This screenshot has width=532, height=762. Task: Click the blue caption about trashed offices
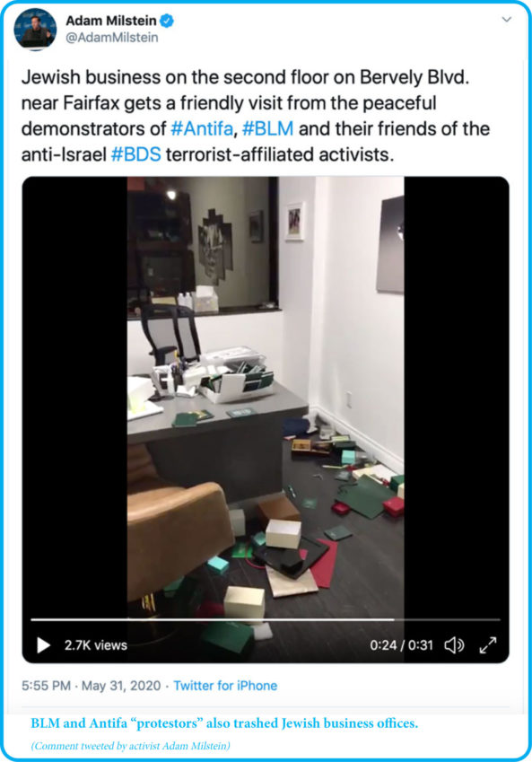pos(224,723)
